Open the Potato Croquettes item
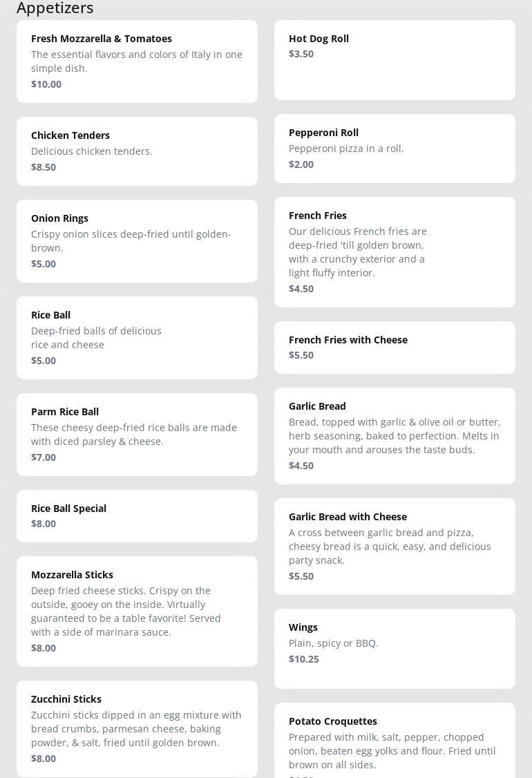532x778 pixels. tap(333, 721)
